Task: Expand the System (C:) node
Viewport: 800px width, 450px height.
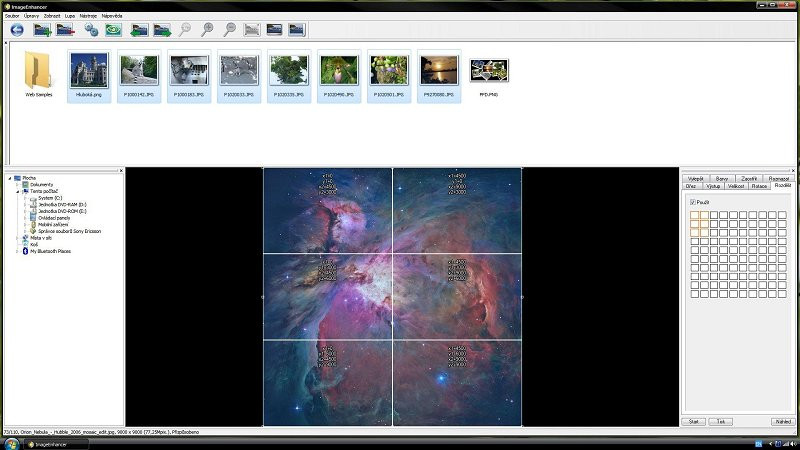Action: click(25, 198)
